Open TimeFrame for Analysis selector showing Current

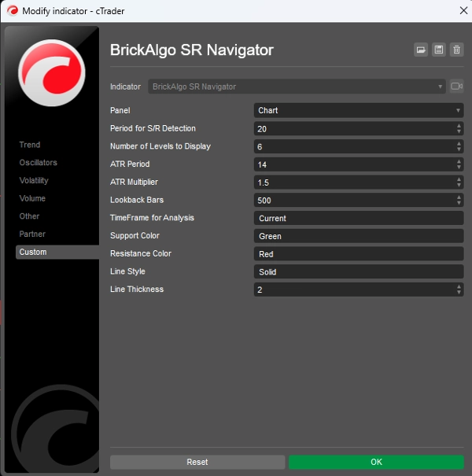pyautogui.click(x=359, y=218)
